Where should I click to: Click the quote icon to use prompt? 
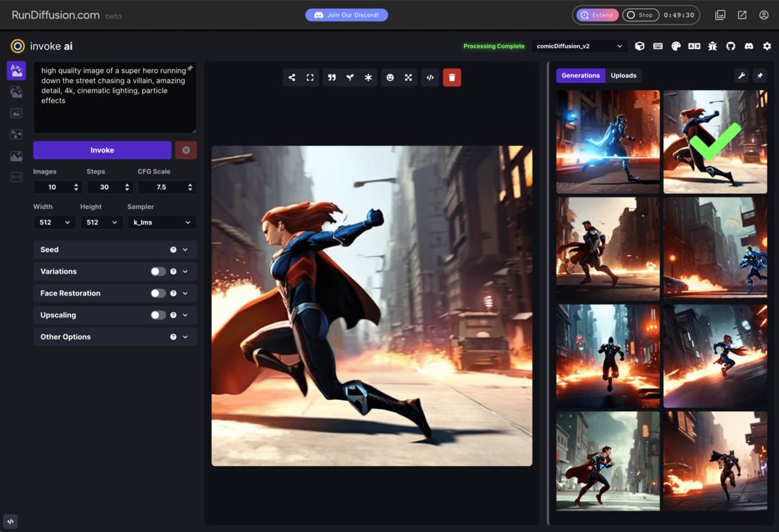point(331,77)
